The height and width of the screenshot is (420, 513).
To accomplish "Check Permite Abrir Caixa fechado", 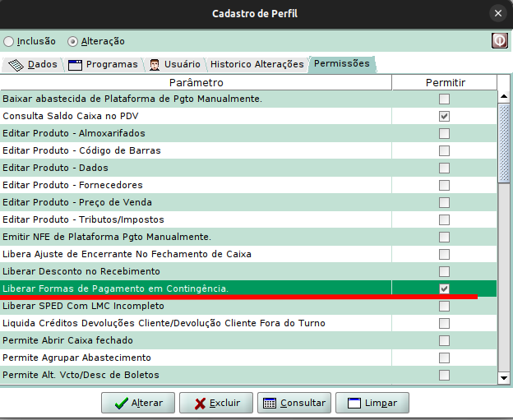I will pyautogui.click(x=444, y=340).
